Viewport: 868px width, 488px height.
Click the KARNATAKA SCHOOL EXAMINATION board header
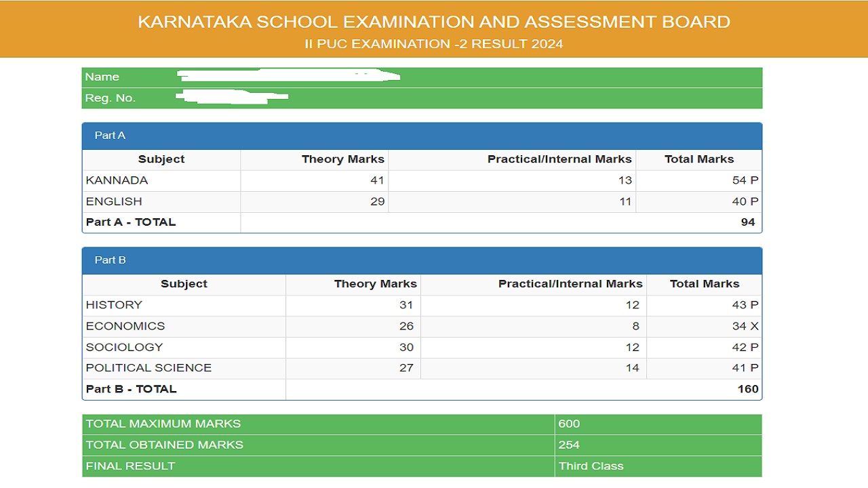(434, 21)
